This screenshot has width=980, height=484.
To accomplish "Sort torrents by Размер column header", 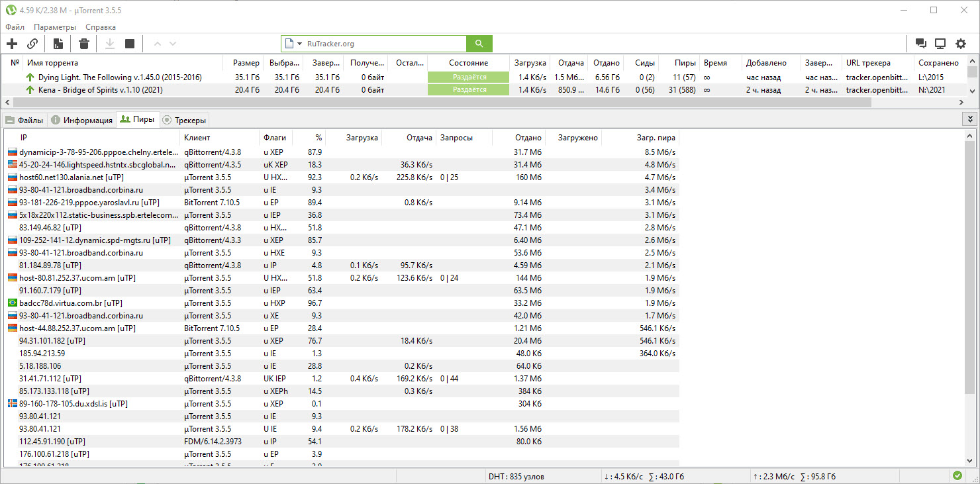I will coord(244,63).
